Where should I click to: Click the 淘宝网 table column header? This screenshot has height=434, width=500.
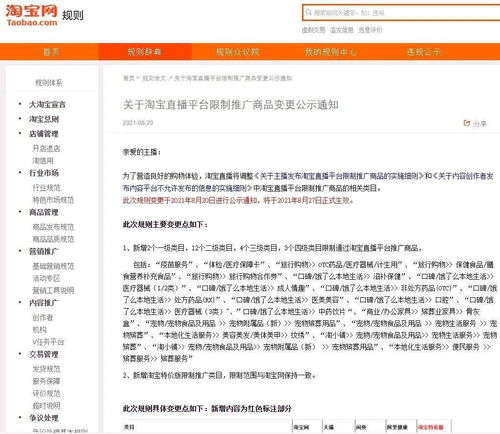(301, 427)
